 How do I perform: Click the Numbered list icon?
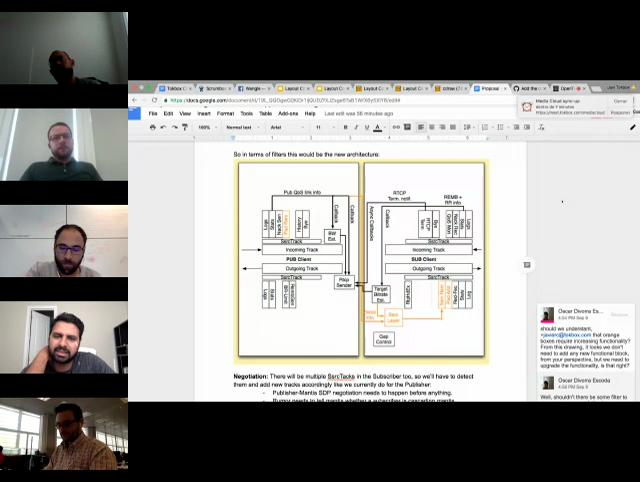tap(484, 127)
